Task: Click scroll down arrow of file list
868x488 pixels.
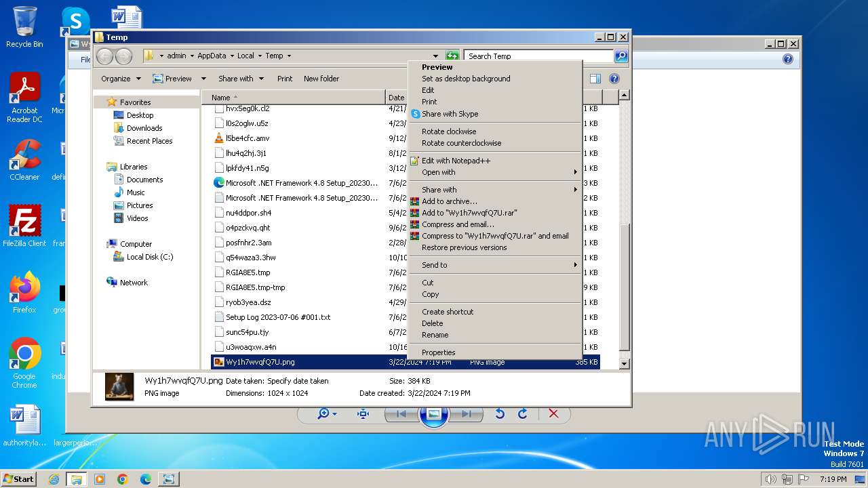Action: [x=625, y=364]
